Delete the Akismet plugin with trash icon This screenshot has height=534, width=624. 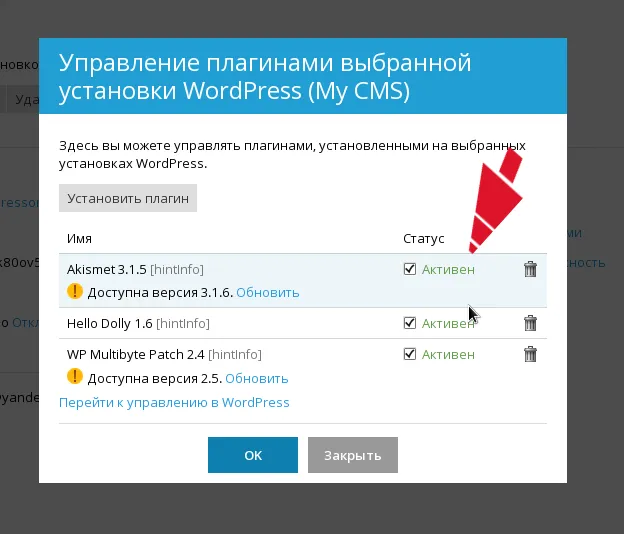click(x=530, y=269)
